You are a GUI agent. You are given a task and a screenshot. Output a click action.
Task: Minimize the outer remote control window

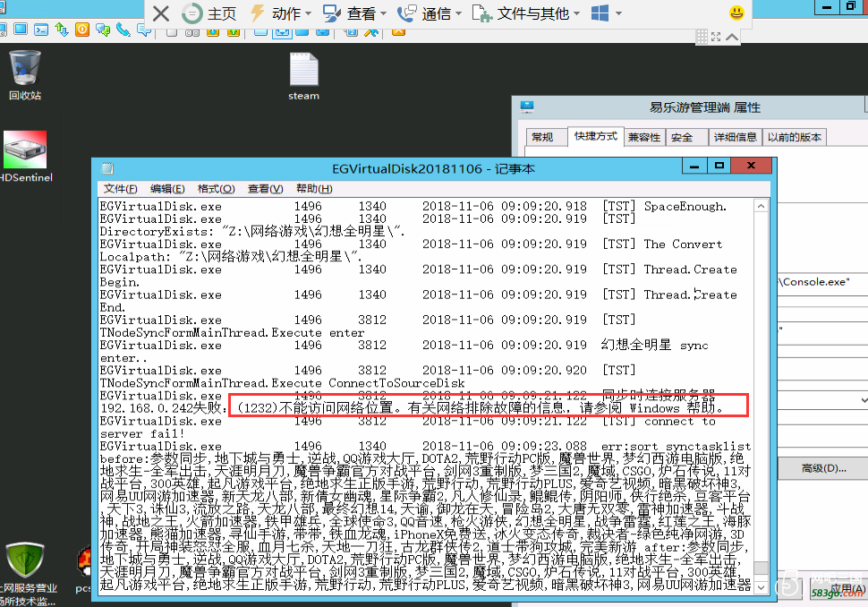pos(827,7)
